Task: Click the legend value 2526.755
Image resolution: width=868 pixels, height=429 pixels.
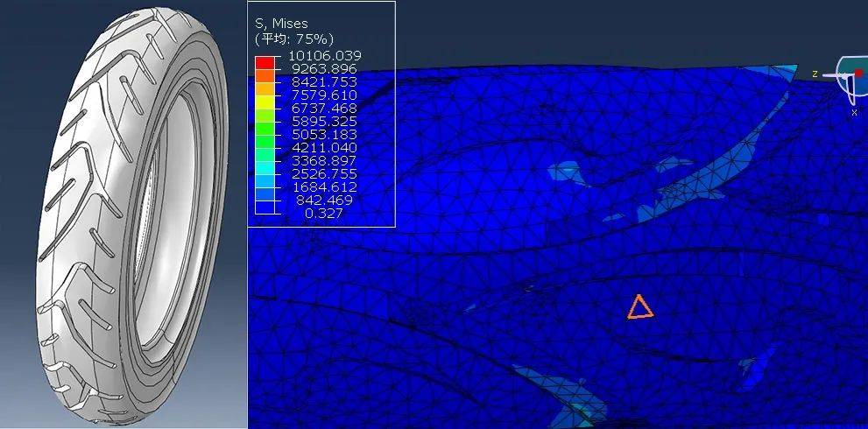Action: 325,174
